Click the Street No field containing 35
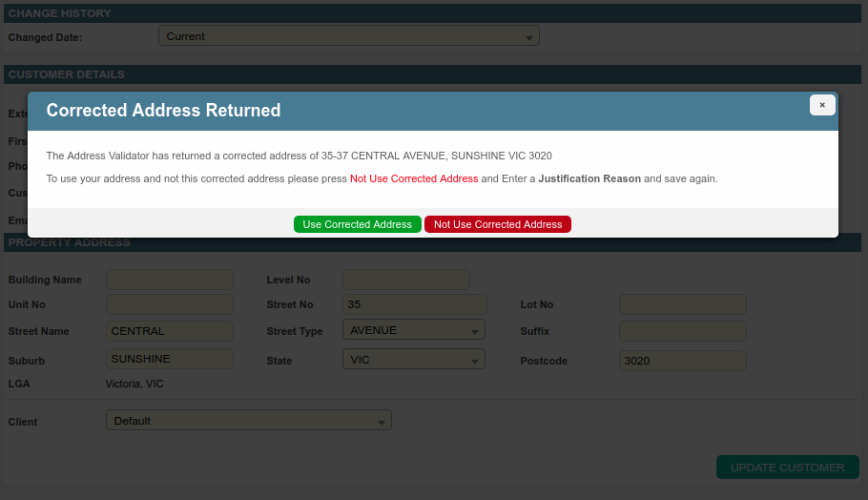The image size is (868, 500). click(414, 304)
